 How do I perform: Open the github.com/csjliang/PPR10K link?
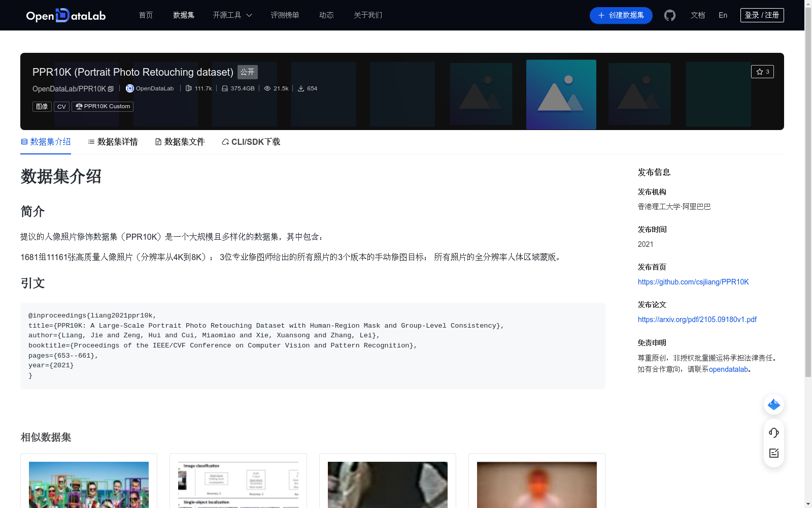pos(693,282)
